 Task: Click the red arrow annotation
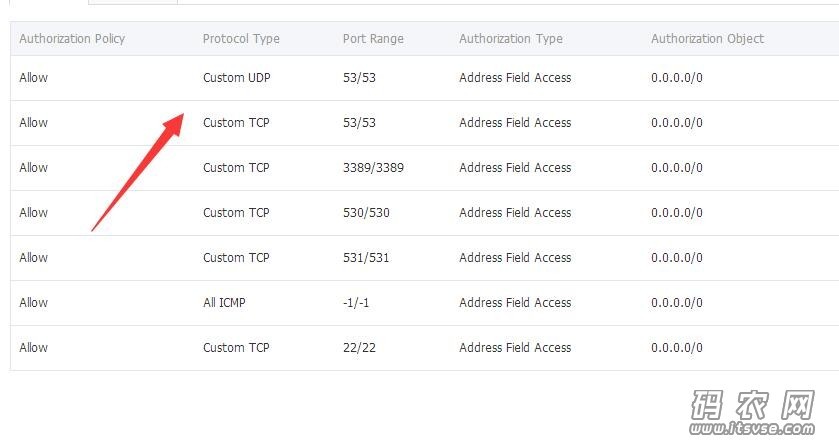[138, 172]
